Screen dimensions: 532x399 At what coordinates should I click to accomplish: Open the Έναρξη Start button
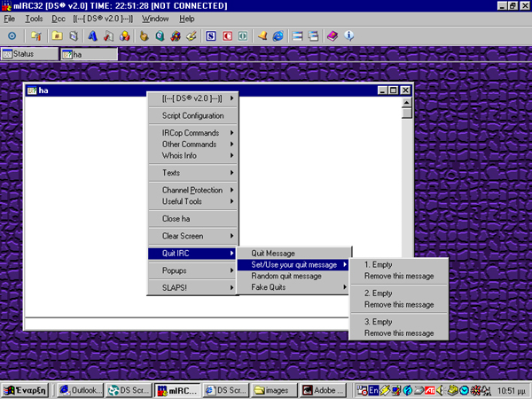pyautogui.click(x=25, y=390)
